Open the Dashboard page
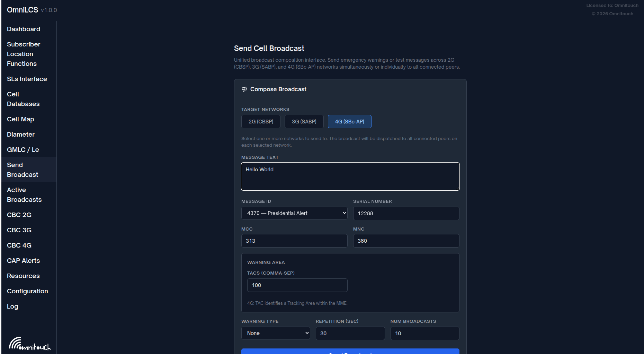644x354 pixels. [x=24, y=29]
